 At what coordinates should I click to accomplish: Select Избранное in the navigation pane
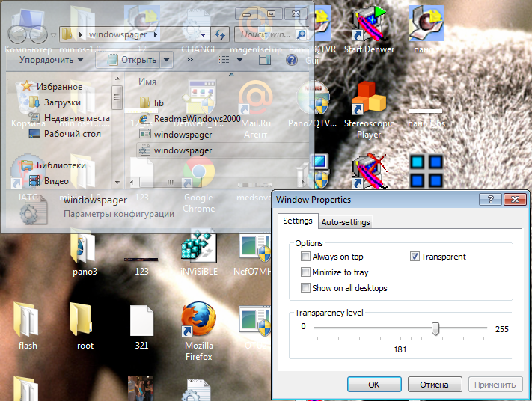59,87
